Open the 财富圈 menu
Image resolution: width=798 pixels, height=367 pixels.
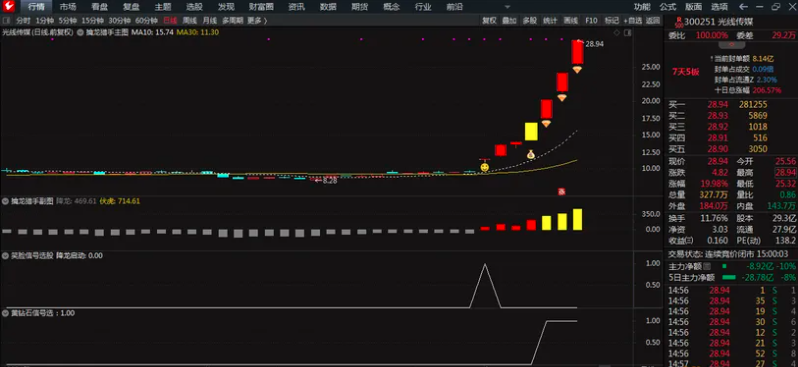point(261,7)
